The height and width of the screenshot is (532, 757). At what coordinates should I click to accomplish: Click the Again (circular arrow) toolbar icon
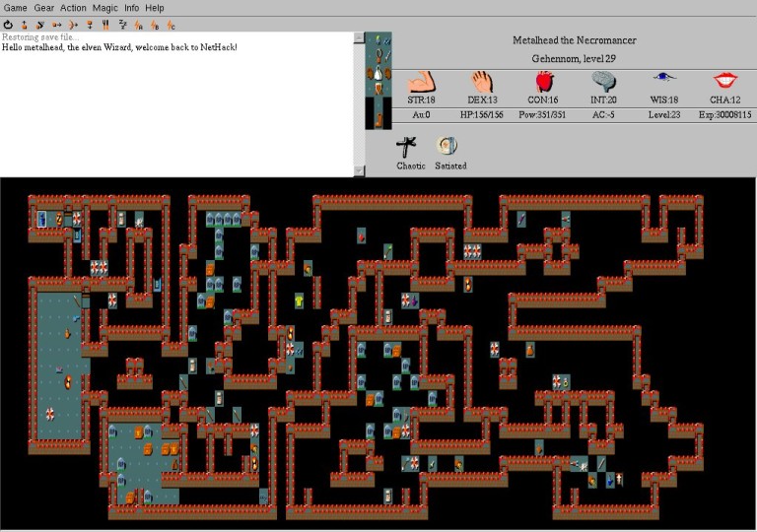coord(9,24)
